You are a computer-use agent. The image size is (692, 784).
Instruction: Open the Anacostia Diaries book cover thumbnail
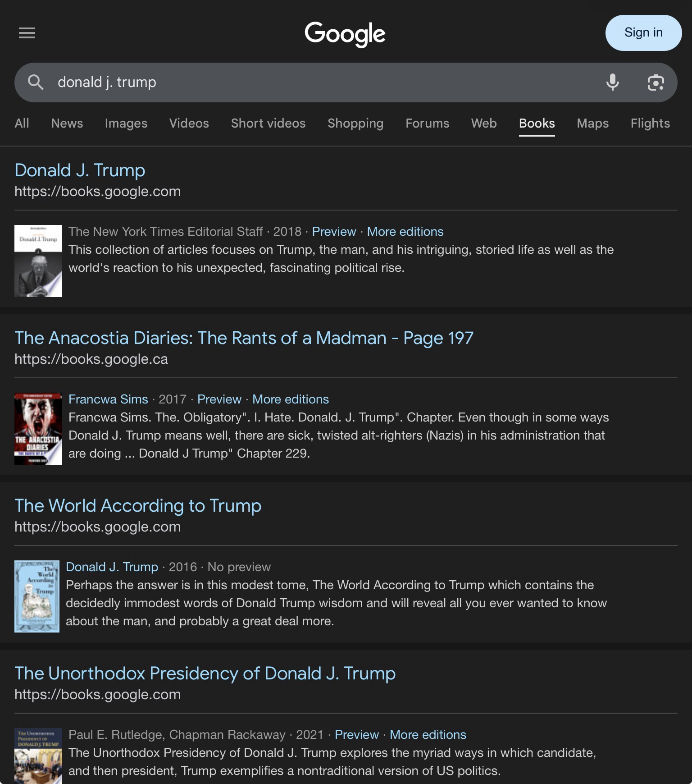click(x=38, y=429)
